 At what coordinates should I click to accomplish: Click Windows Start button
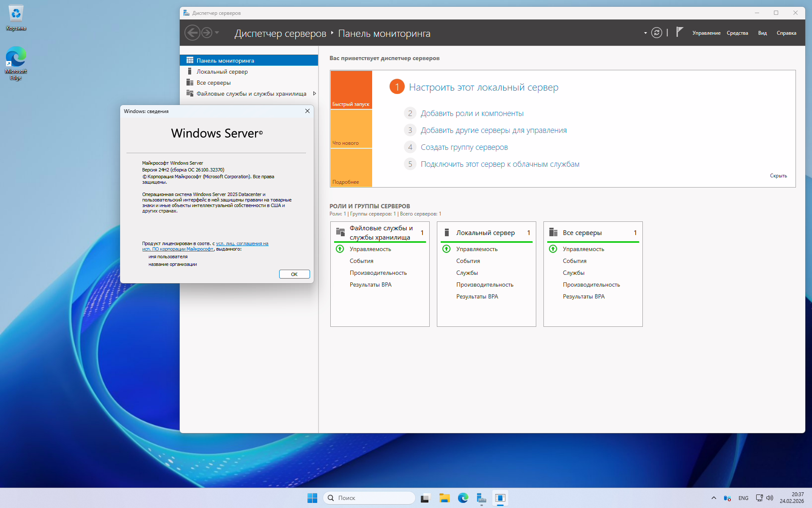pos(312,498)
